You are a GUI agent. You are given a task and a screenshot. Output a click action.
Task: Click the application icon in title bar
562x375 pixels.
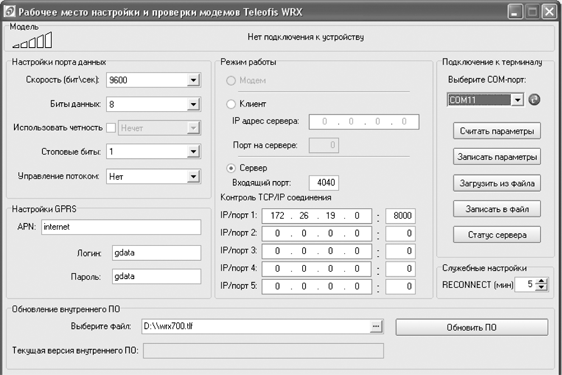point(9,11)
